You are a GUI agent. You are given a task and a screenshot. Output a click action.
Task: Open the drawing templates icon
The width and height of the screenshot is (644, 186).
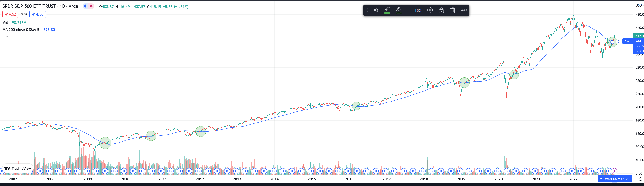376,10
